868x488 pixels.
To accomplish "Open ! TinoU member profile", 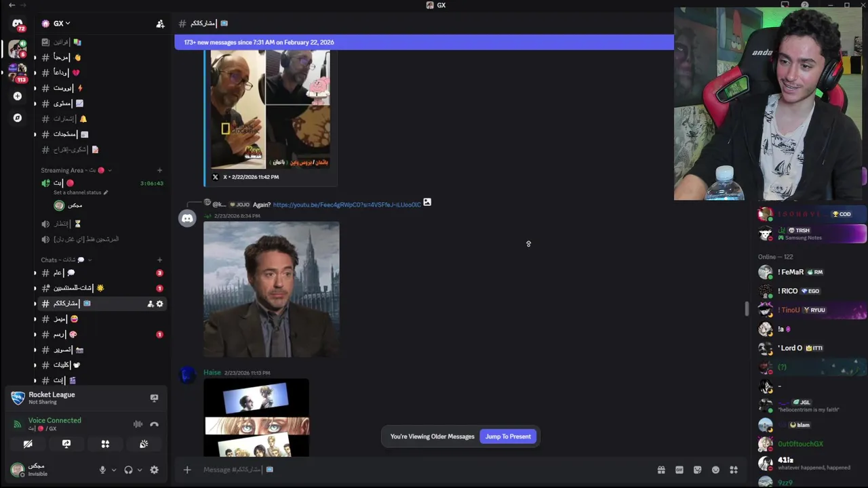I will (811, 310).
